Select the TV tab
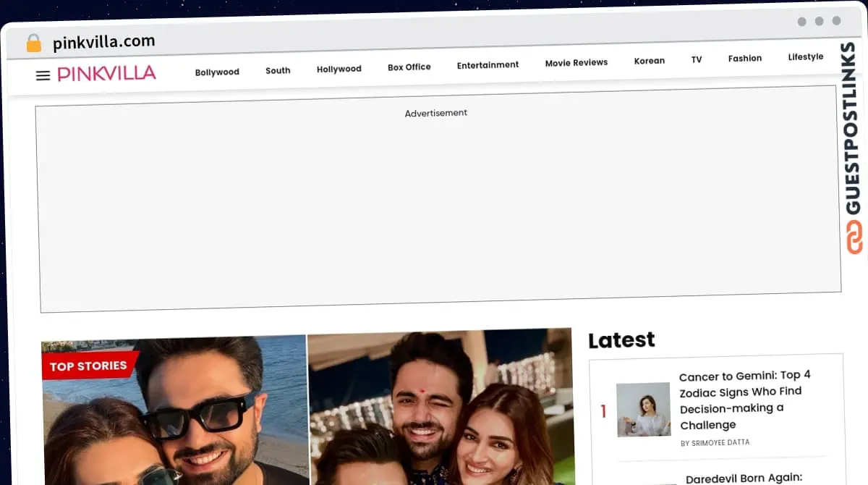 pos(696,60)
